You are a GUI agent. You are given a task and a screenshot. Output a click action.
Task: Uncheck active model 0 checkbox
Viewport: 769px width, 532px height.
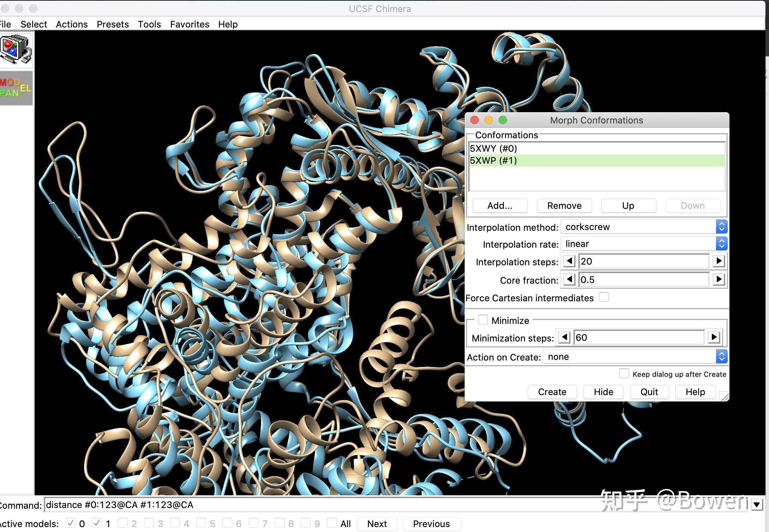click(71, 523)
